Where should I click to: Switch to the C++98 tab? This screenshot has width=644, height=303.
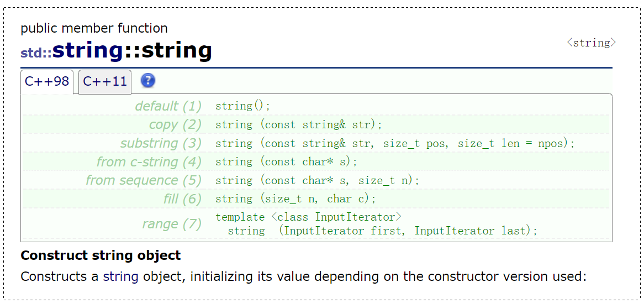click(47, 81)
